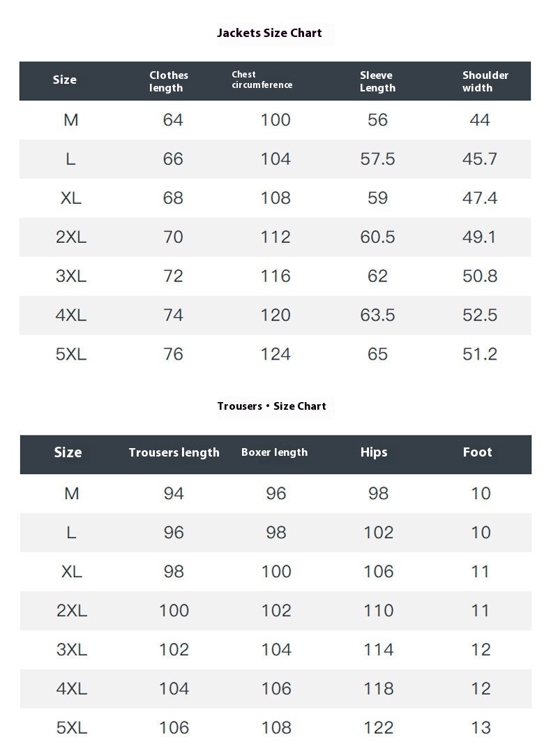The image size is (551, 756).
Task: Select the Chest circumference column header
Action: [x=262, y=80]
